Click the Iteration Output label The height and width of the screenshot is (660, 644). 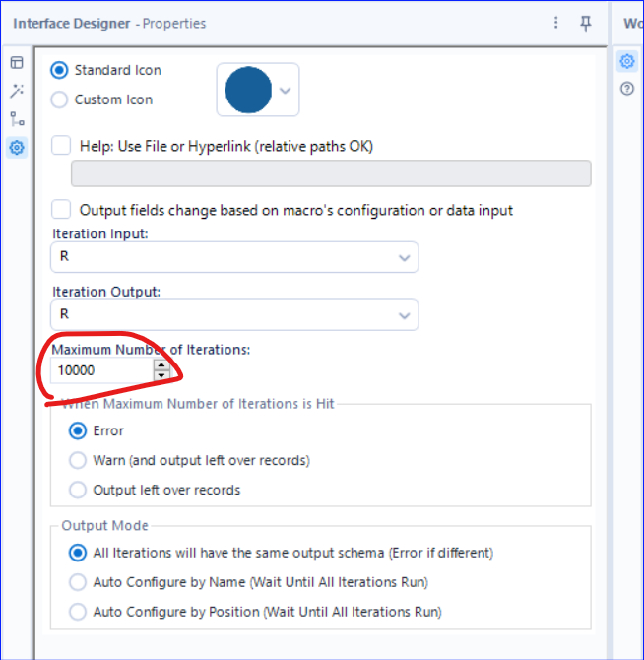(x=106, y=292)
